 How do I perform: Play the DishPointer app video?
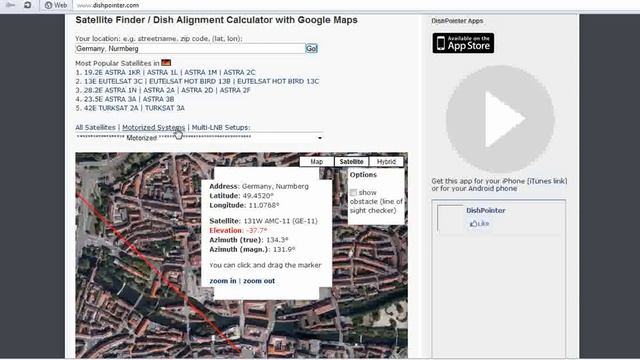click(500, 119)
